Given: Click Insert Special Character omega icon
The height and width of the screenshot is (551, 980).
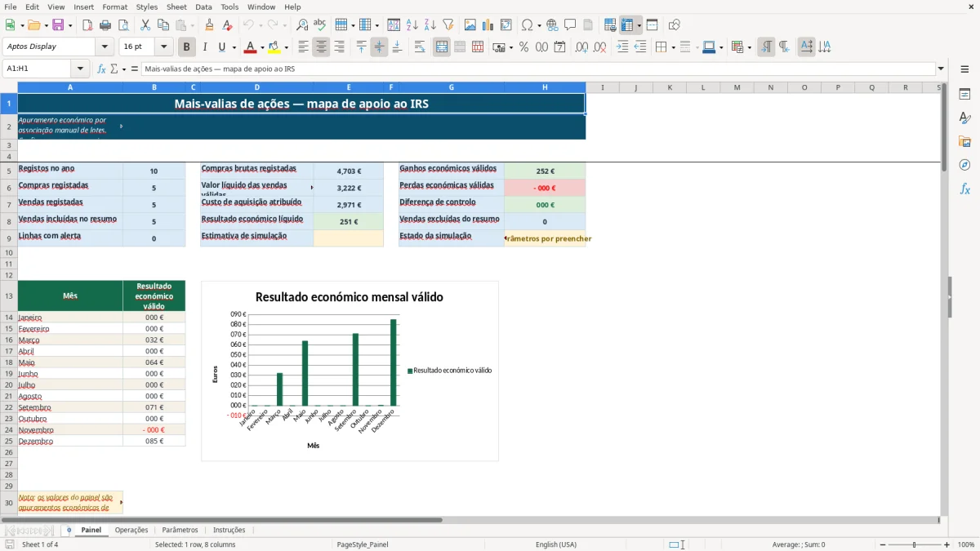Looking at the screenshot, I should pos(527,25).
